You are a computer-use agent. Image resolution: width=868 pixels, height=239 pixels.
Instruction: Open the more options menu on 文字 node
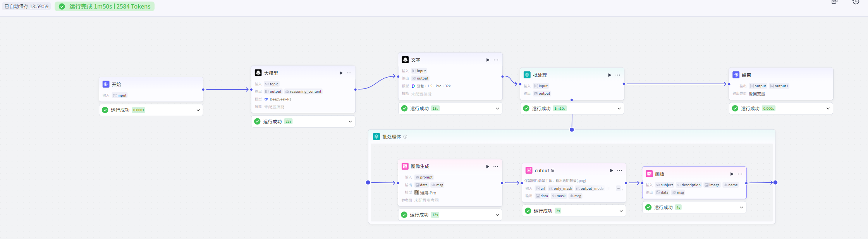(496, 60)
